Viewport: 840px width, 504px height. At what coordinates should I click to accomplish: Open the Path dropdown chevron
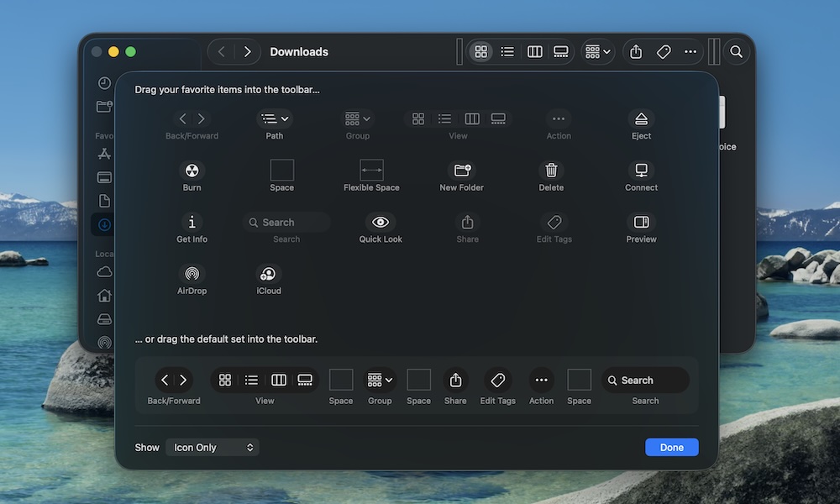point(286,118)
